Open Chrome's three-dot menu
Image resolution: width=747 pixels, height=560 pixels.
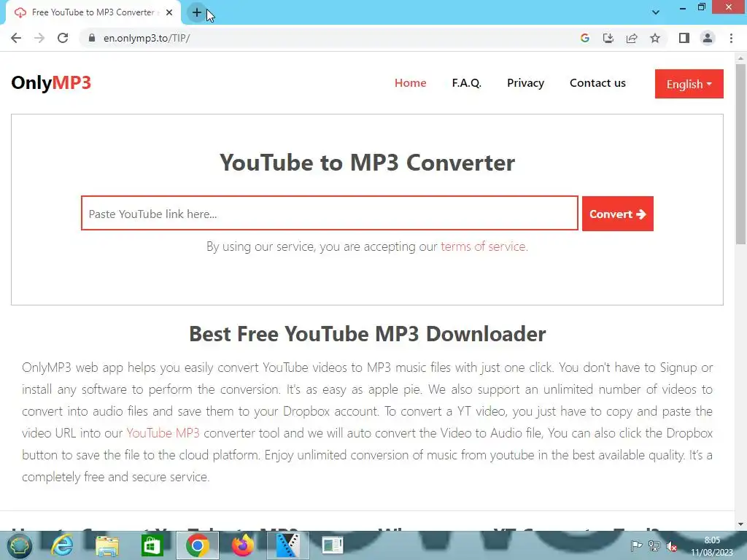pyautogui.click(x=731, y=38)
